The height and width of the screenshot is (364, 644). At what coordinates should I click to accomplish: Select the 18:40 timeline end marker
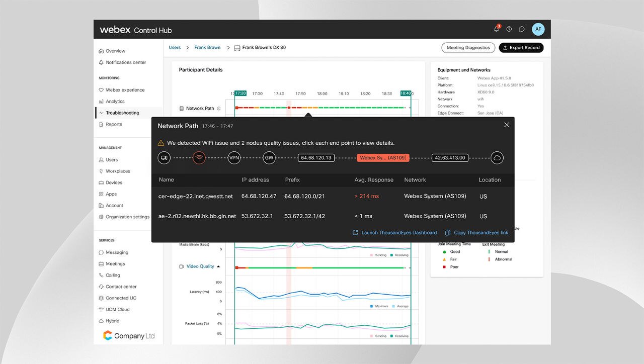[x=406, y=94]
